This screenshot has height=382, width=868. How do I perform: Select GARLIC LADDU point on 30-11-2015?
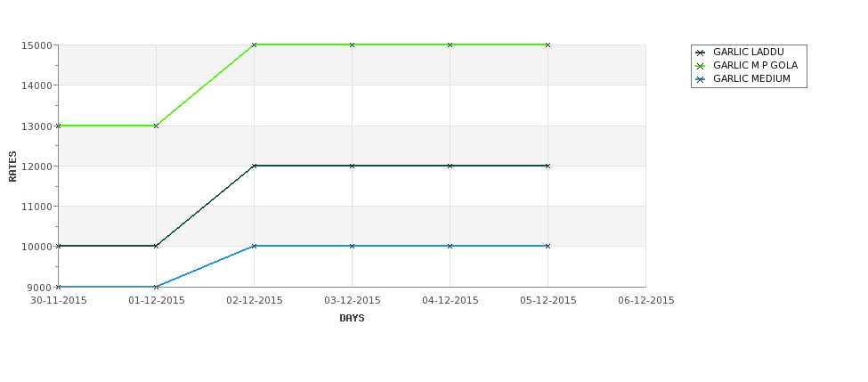pyautogui.click(x=58, y=246)
